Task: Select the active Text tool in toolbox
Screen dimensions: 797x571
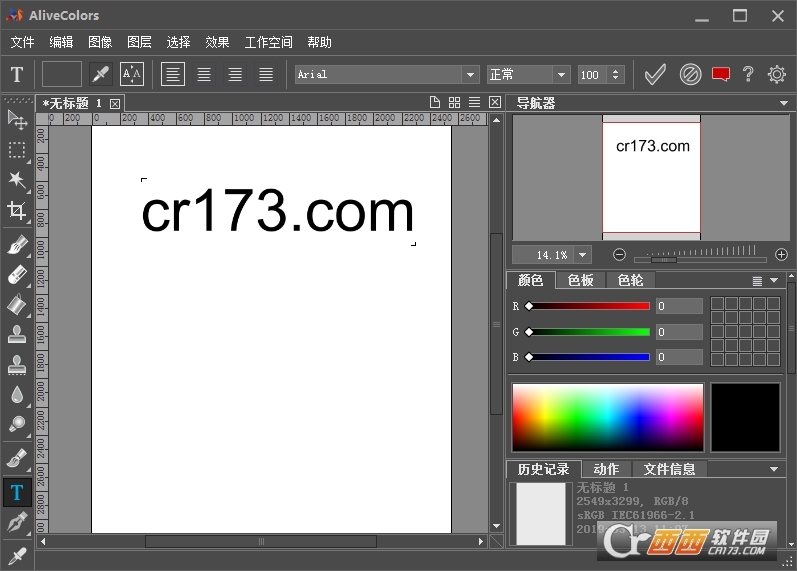Action: click(17, 492)
